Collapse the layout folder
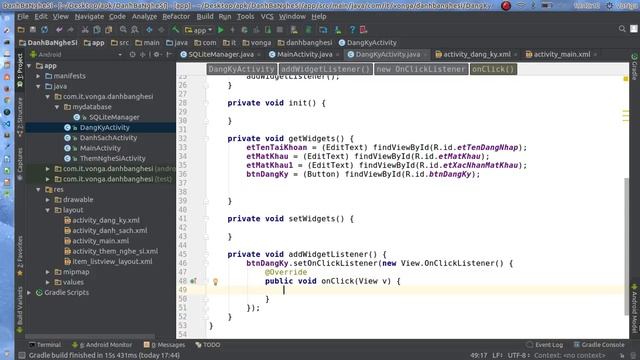 (48, 210)
